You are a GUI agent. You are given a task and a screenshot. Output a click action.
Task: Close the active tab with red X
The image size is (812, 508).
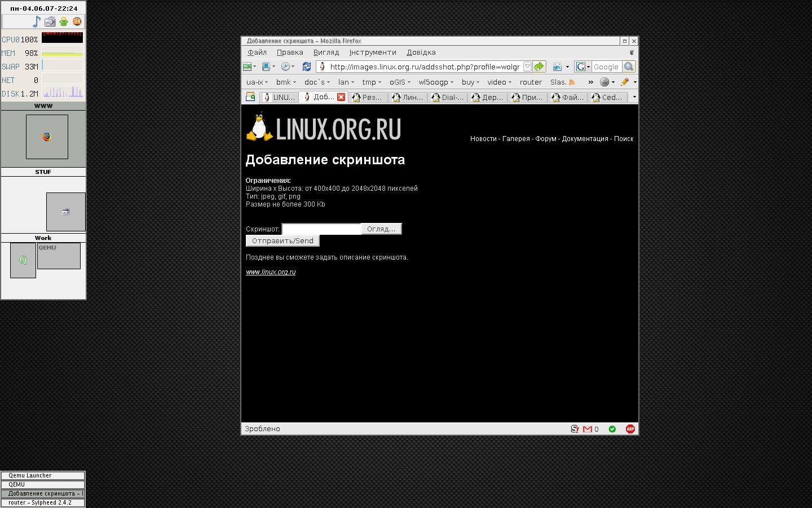(341, 97)
